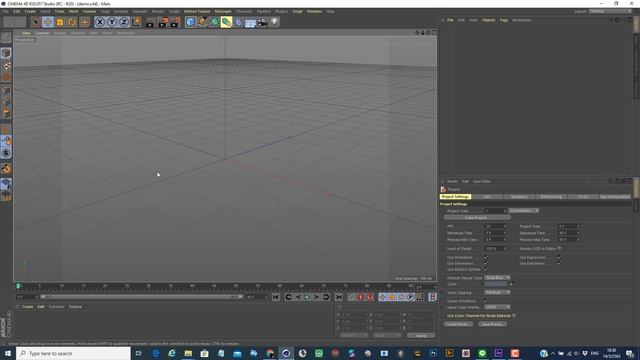Open Input Color Profile dropdown
The image size is (640, 360).
point(497,307)
